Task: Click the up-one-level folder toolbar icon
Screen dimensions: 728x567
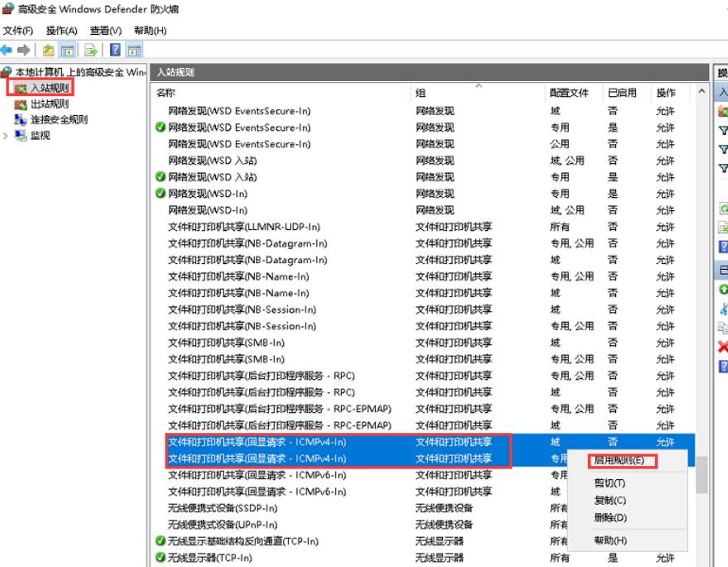Action: coord(48,50)
